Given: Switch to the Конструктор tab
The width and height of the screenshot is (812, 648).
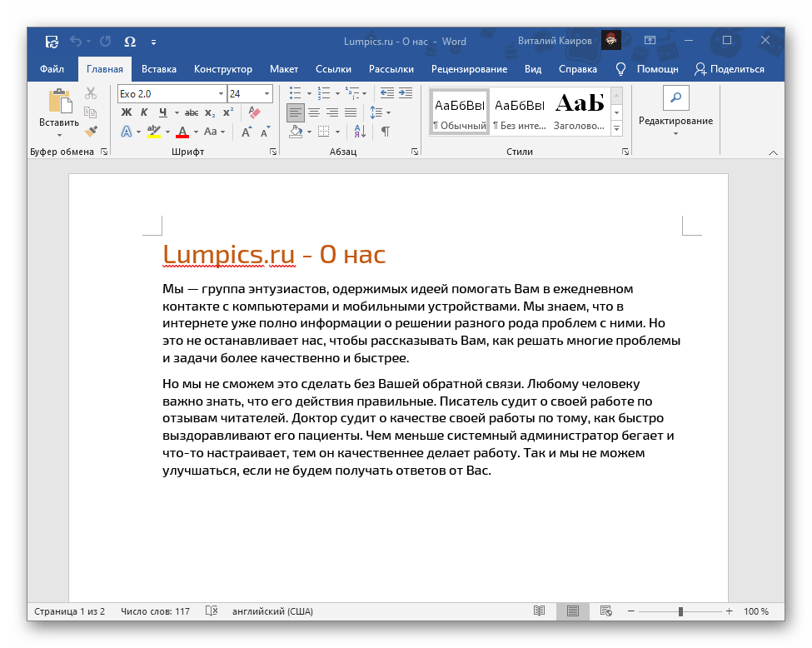Looking at the screenshot, I should point(223,69).
